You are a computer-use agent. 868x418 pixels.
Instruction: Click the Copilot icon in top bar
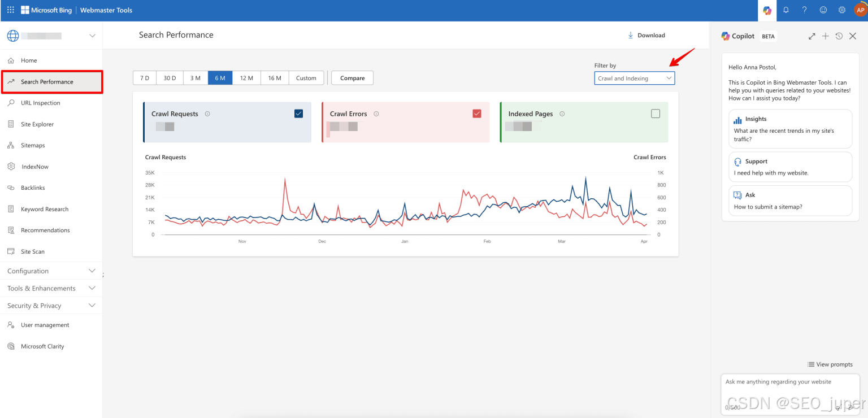pos(767,10)
